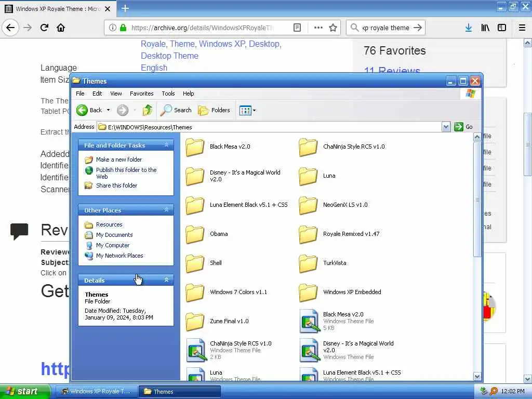The image size is (532, 399).
Task: Open Firefox downloads arrow
Action: [x=469, y=28]
